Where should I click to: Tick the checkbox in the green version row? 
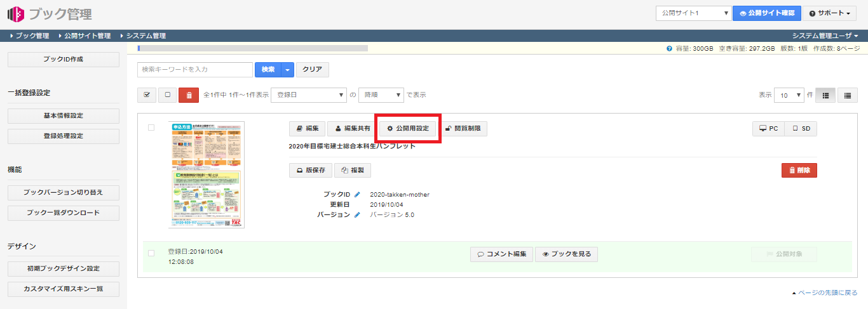tap(151, 253)
